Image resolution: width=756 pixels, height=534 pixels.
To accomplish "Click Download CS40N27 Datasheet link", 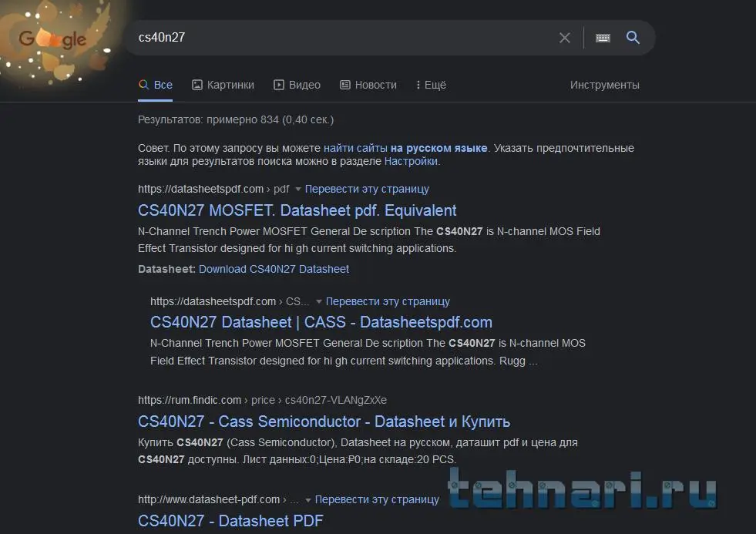I will [x=274, y=269].
